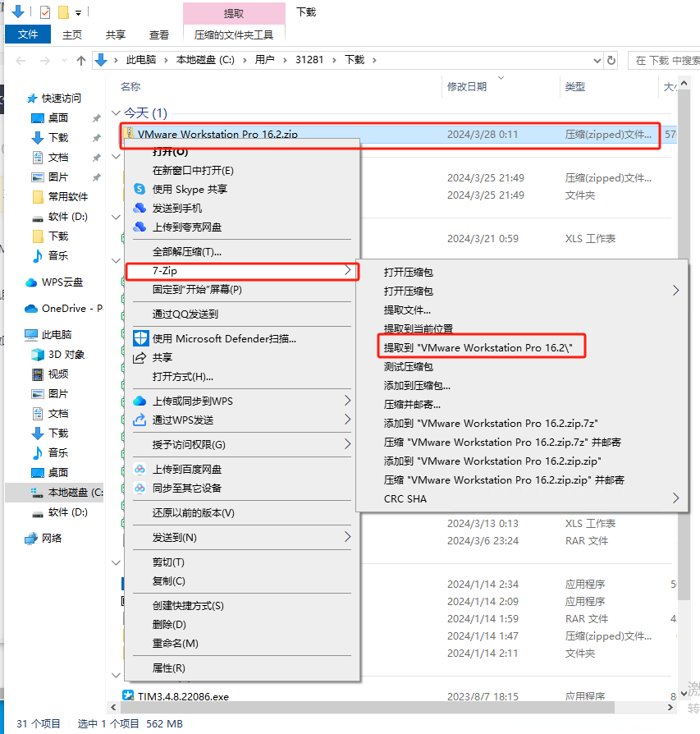Select WPS云盘 in navigation pane

pyautogui.click(x=54, y=282)
